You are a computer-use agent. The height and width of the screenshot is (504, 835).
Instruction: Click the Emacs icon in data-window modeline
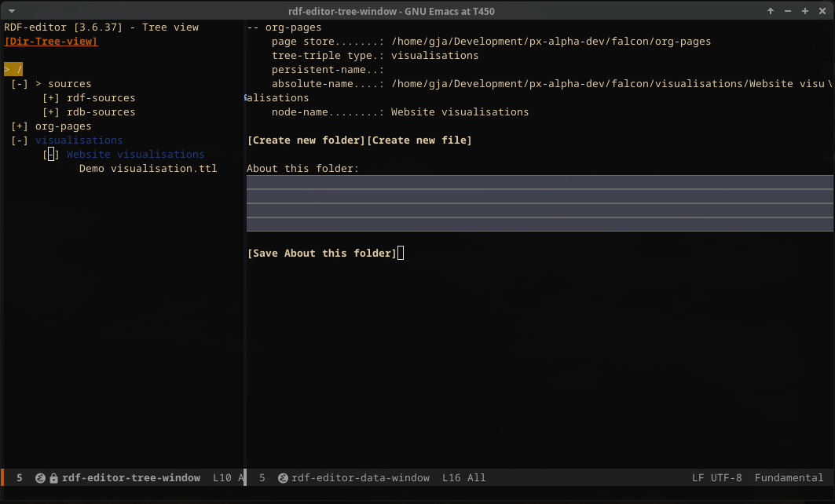coord(283,477)
